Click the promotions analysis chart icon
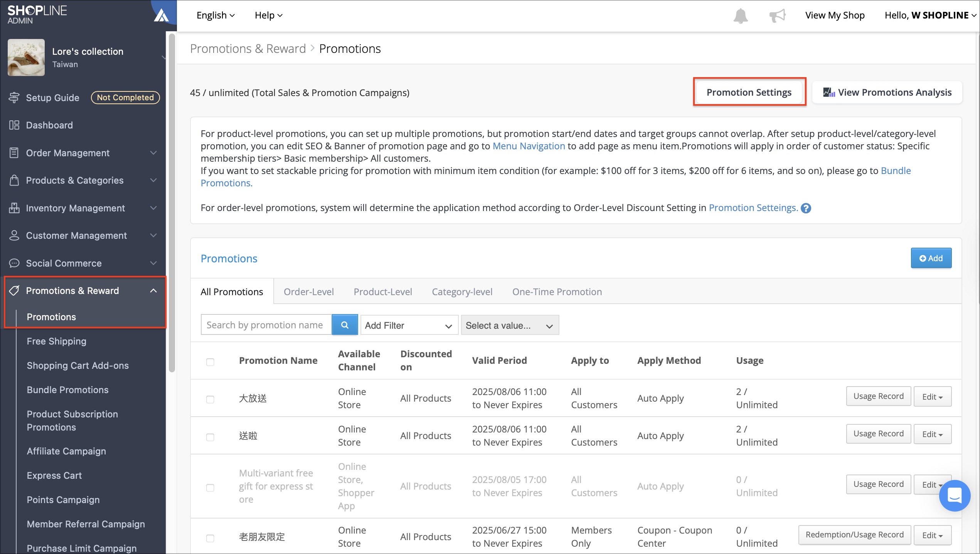Screen dimensions: 980x554 click(829, 92)
